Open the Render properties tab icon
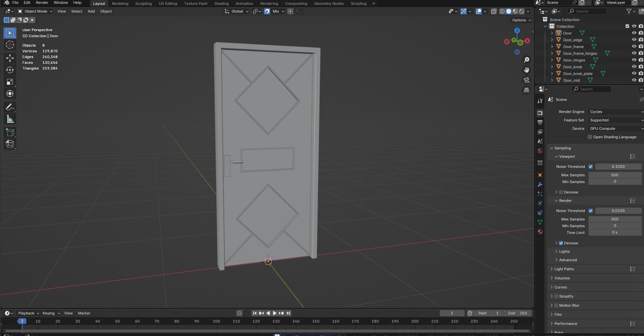This screenshot has width=644, height=336. pos(540,113)
